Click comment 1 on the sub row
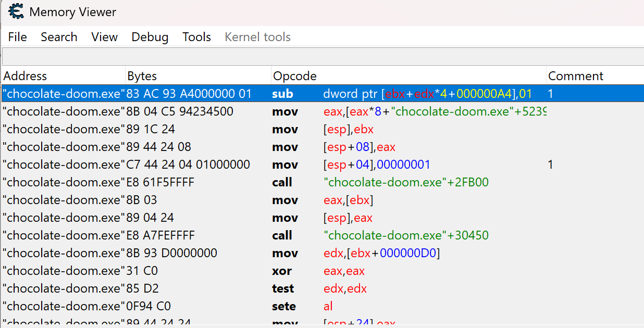644x328 pixels. (551, 94)
